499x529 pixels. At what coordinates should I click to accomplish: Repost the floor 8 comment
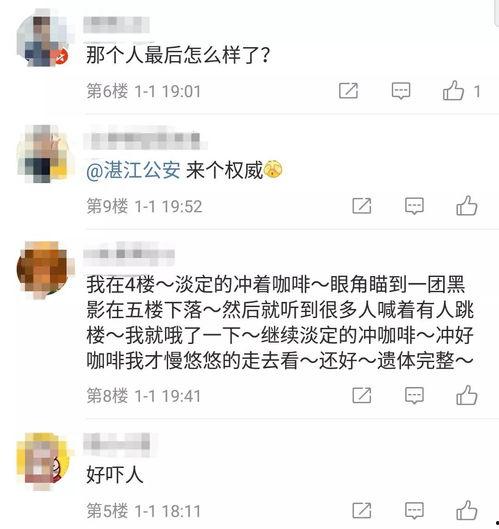[362, 395]
